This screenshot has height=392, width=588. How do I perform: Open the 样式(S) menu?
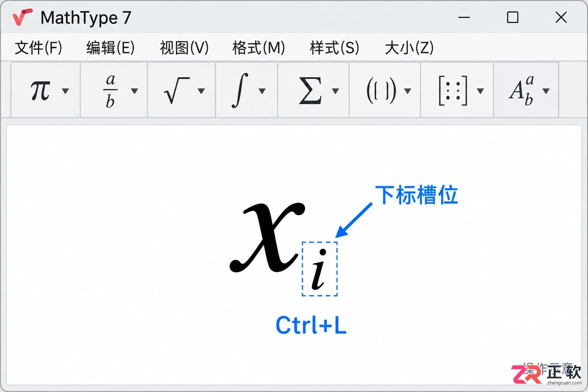(334, 48)
